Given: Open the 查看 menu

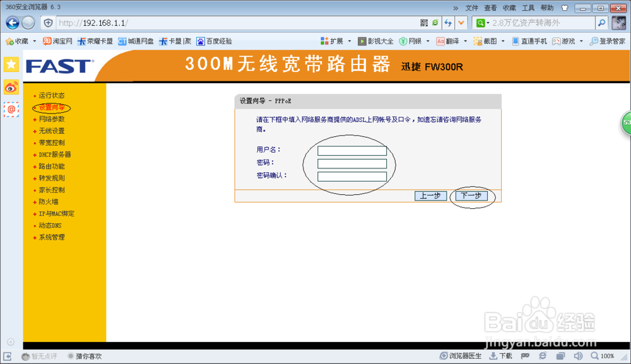Looking at the screenshot, I should tap(490, 8).
